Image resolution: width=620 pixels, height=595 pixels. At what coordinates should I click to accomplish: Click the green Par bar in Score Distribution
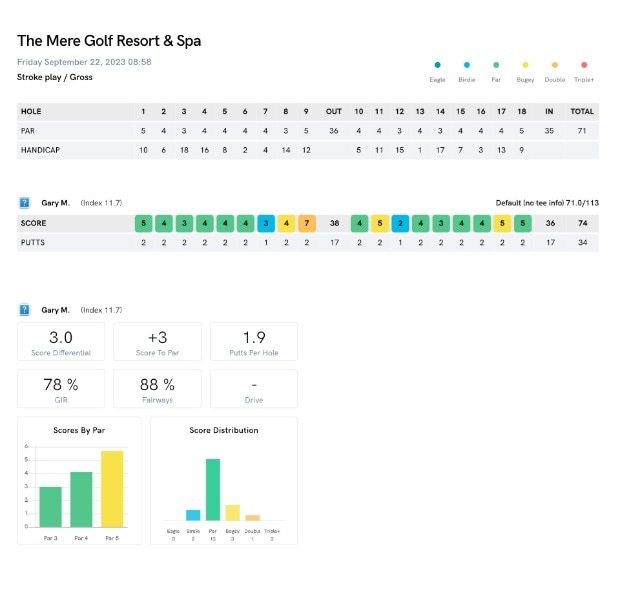tap(213, 490)
